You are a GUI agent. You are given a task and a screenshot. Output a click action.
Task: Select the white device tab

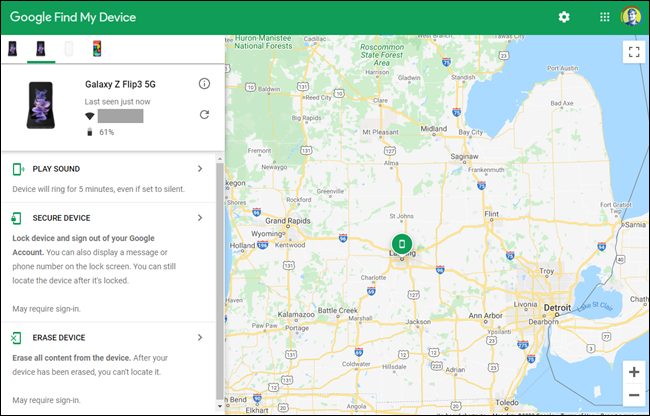(x=69, y=48)
